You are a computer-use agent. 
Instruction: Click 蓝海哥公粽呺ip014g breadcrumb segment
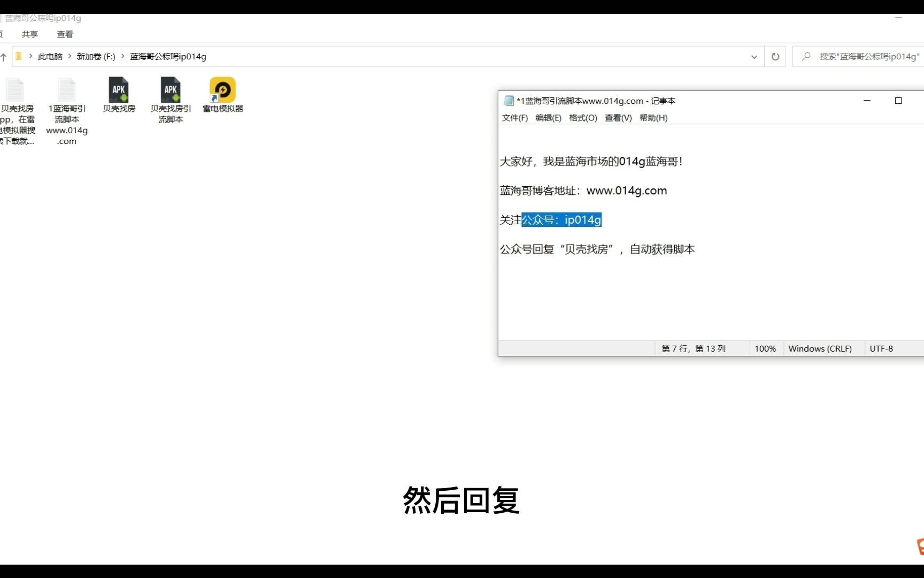click(x=168, y=56)
